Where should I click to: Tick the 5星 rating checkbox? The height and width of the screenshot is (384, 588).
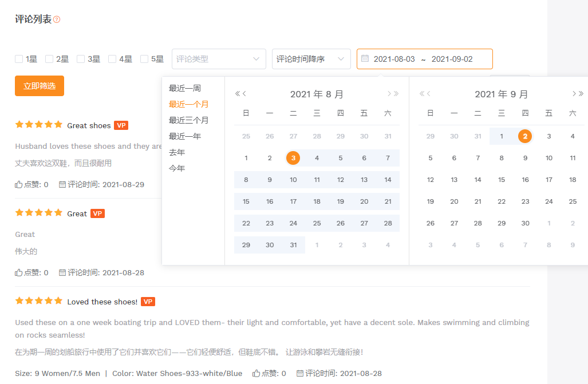point(144,59)
